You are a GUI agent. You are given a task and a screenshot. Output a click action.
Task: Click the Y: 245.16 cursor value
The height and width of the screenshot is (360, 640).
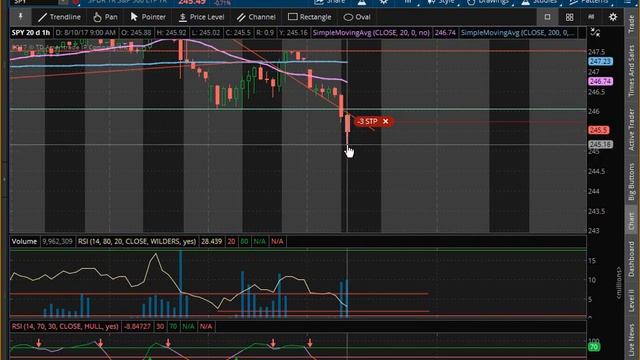[293, 32]
